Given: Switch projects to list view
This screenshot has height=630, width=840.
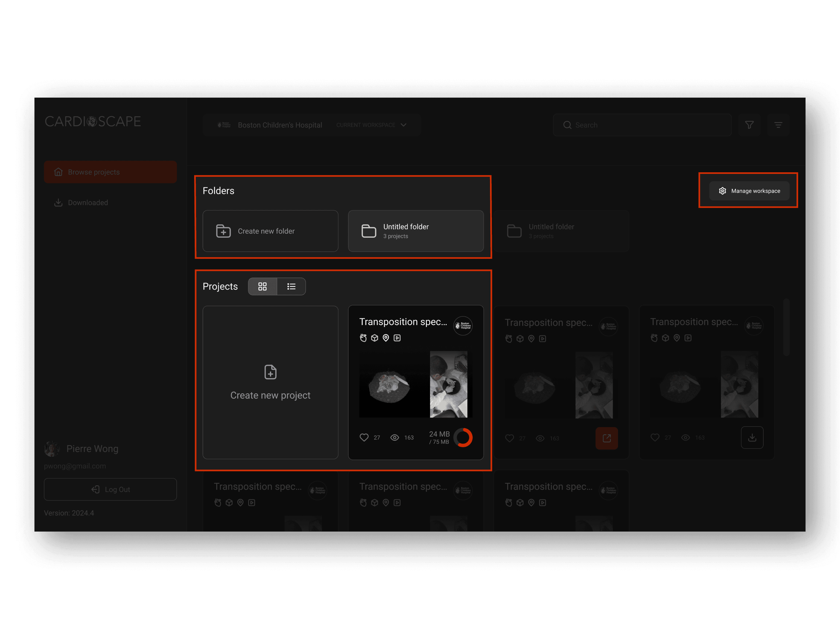Looking at the screenshot, I should [291, 286].
